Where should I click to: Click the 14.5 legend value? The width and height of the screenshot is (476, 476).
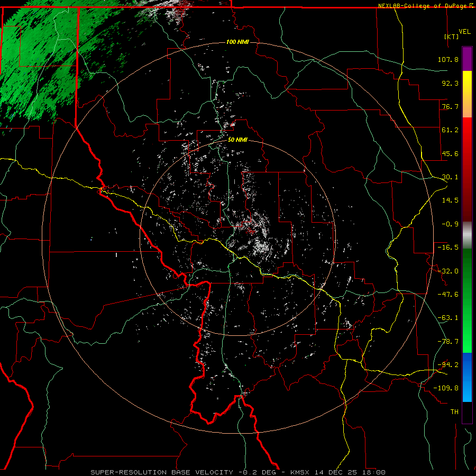pyautogui.click(x=450, y=200)
